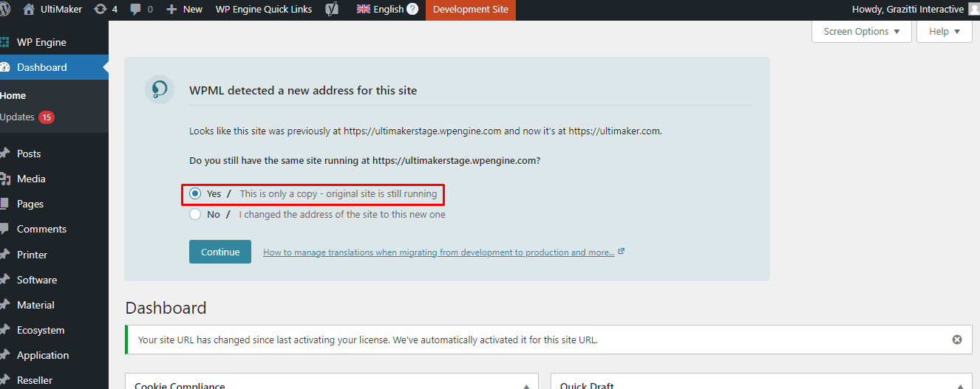Click the Ecosystem pin icon
Screen dimensions: 980x389
coord(4,330)
